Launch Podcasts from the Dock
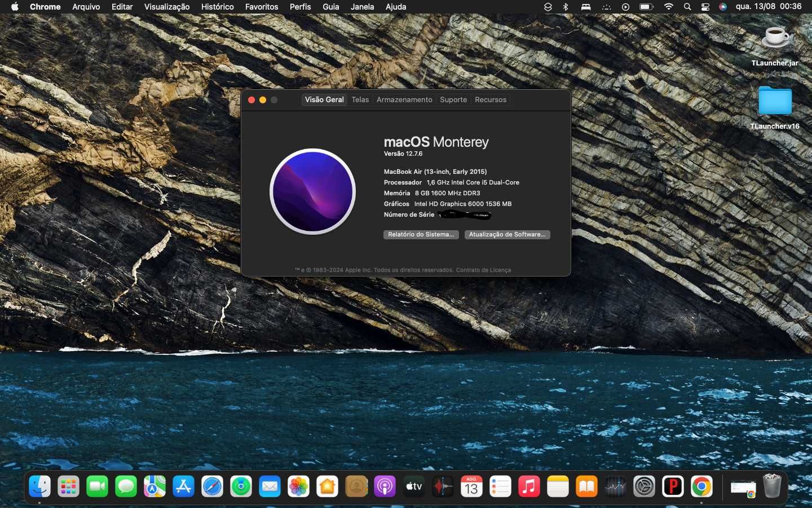This screenshot has height=508, width=812. (x=385, y=487)
